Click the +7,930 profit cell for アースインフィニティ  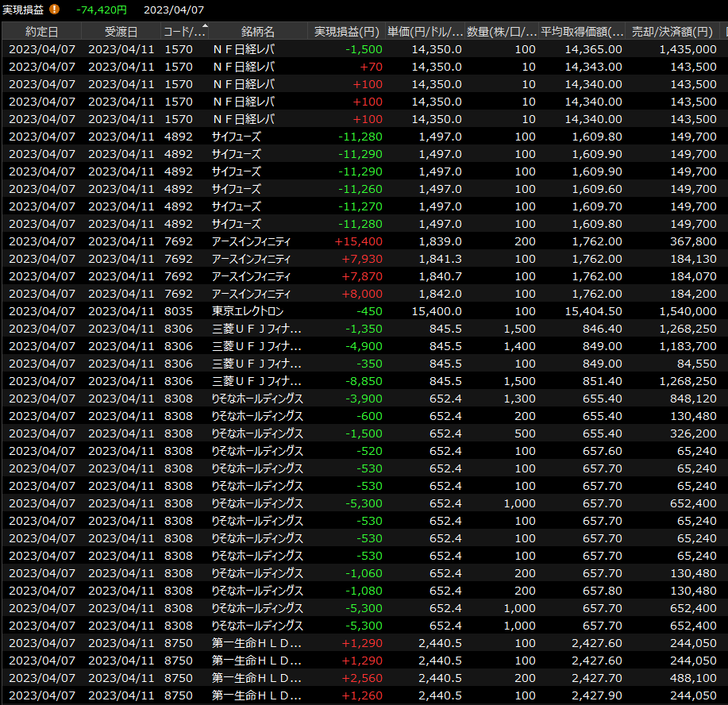pyautogui.click(x=362, y=259)
